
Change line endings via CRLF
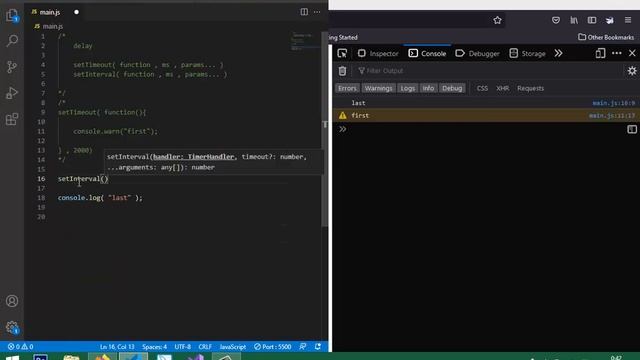[x=205, y=347]
